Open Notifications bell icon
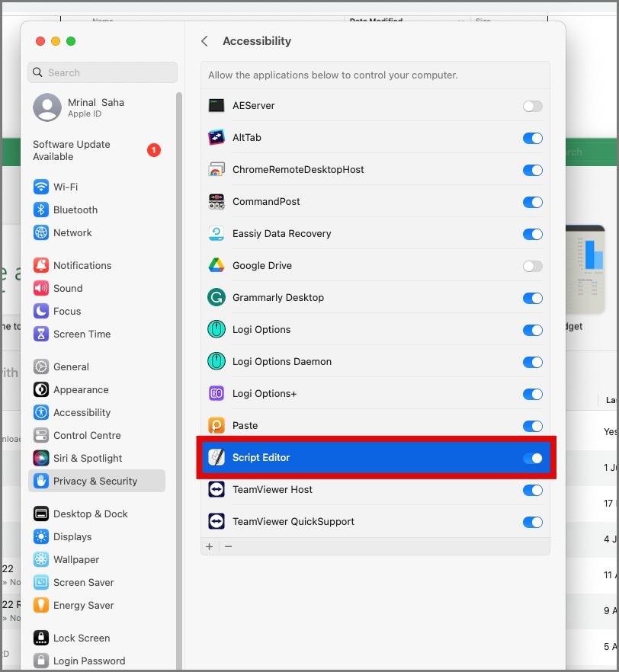Screen dimensions: 619x672 40,265
